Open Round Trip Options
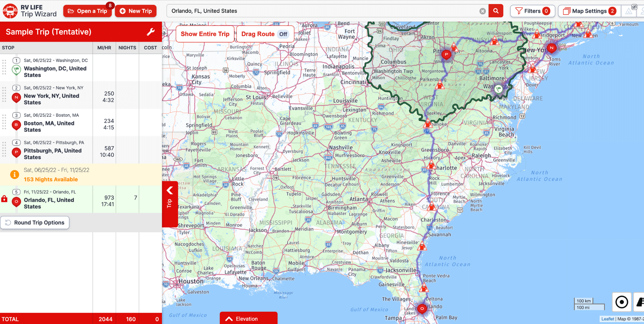This screenshot has height=324, width=644. pyautogui.click(x=35, y=222)
